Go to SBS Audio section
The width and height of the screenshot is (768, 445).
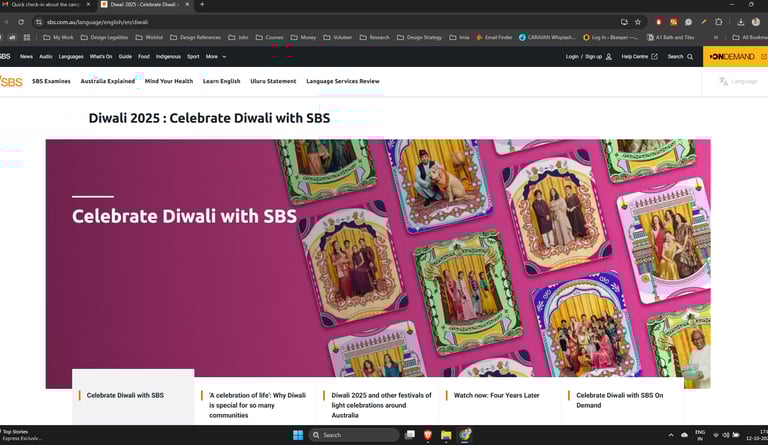(46, 57)
